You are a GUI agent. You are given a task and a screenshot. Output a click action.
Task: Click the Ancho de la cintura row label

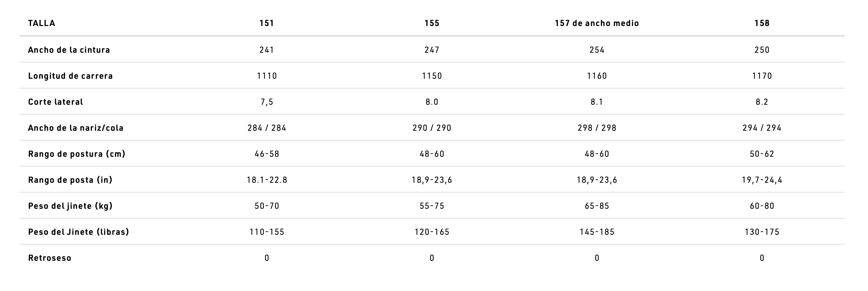point(69,50)
